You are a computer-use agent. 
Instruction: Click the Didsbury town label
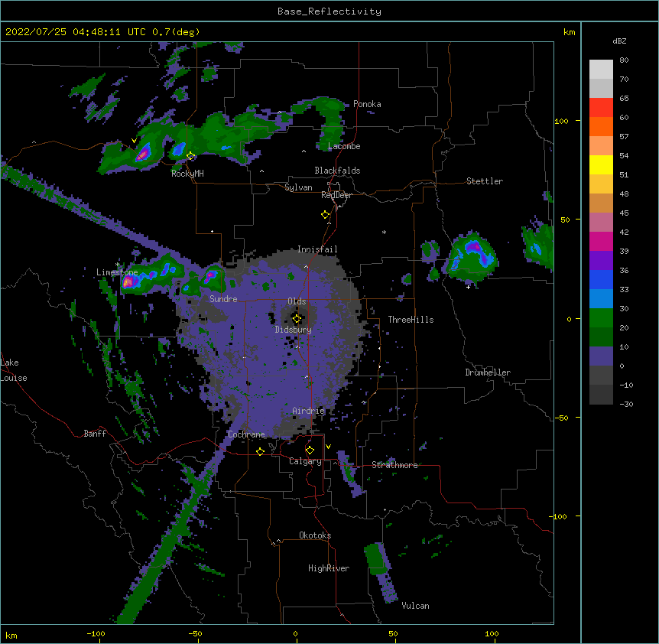tap(294, 330)
